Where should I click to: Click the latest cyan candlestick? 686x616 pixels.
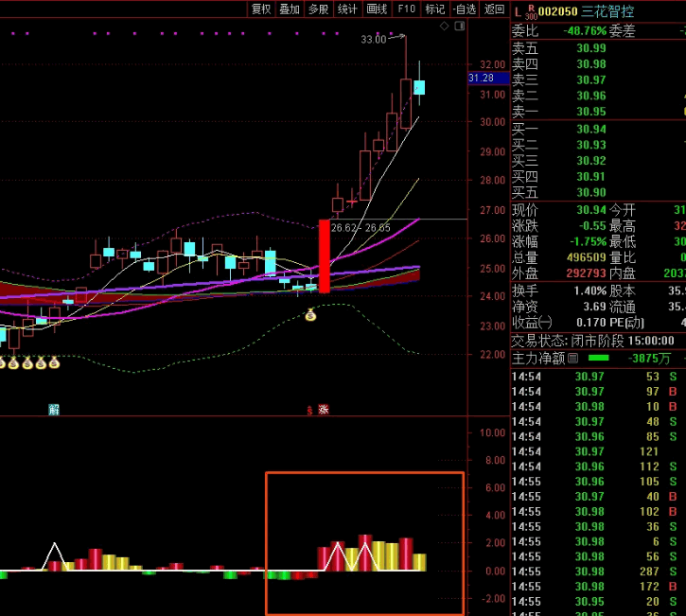419,87
